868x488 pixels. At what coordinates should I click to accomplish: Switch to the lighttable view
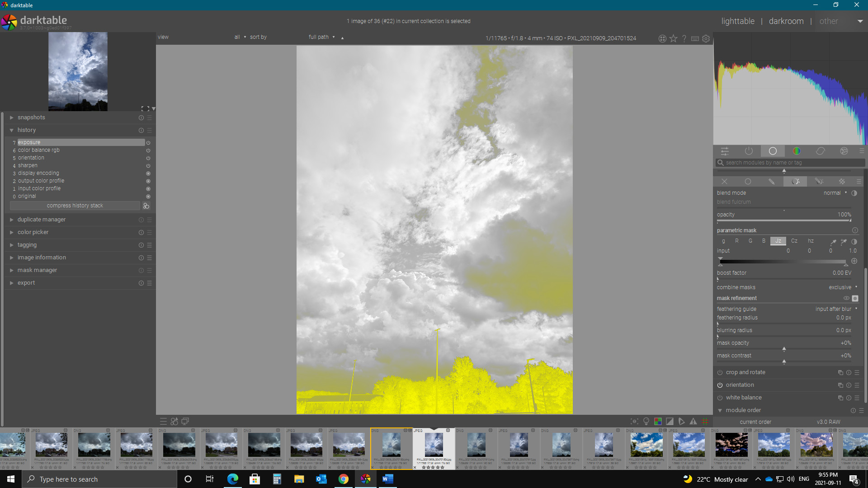click(737, 21)
